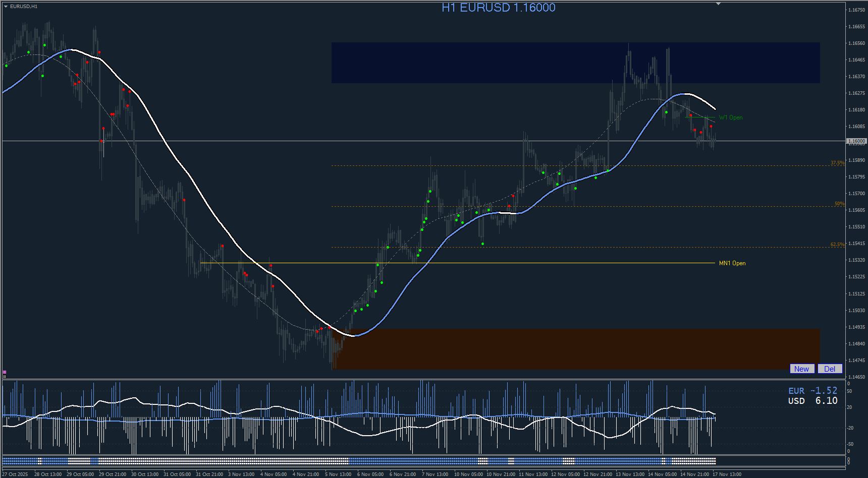Click the H1 EURUSD 1.16000 title label
Viewport: 868px width, 478px height.
(499, 8)
